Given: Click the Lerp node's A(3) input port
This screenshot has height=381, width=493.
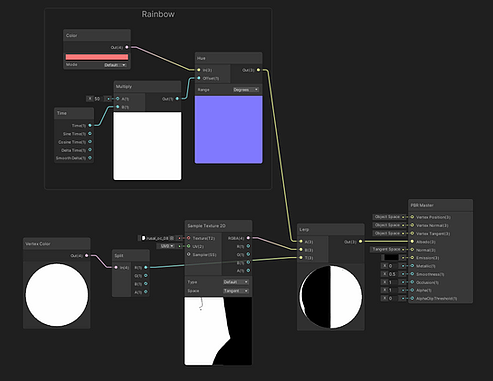Looking at the screenshot, I should (301, 242).
